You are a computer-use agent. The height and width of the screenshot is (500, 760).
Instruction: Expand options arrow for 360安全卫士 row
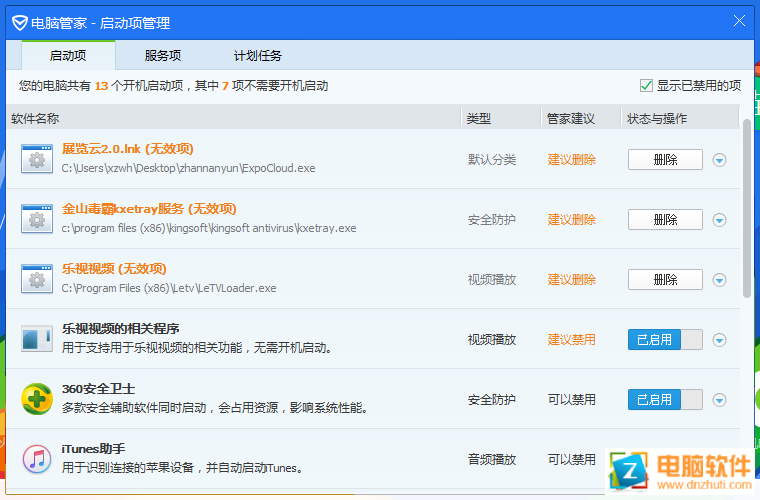click(x=719, y=400)
